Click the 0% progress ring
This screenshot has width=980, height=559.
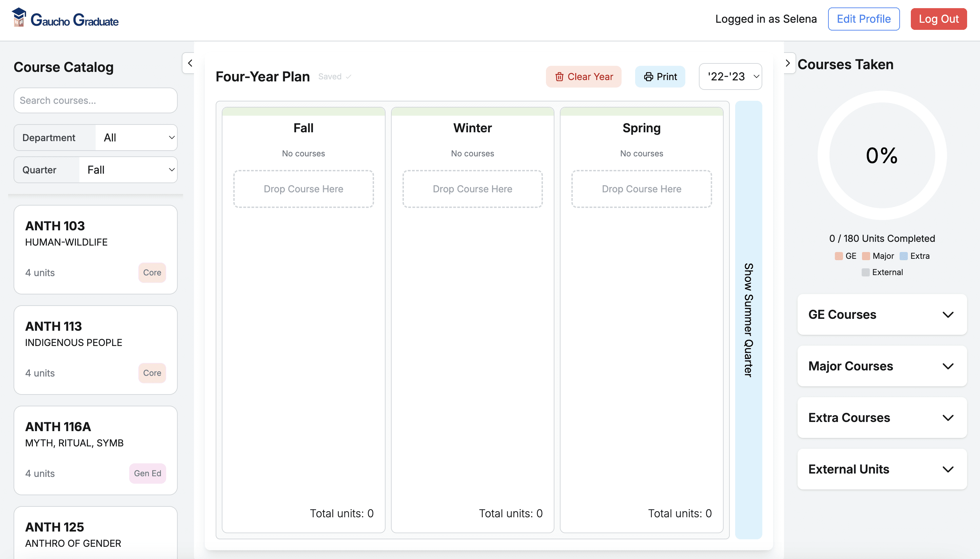pos(882,155)
